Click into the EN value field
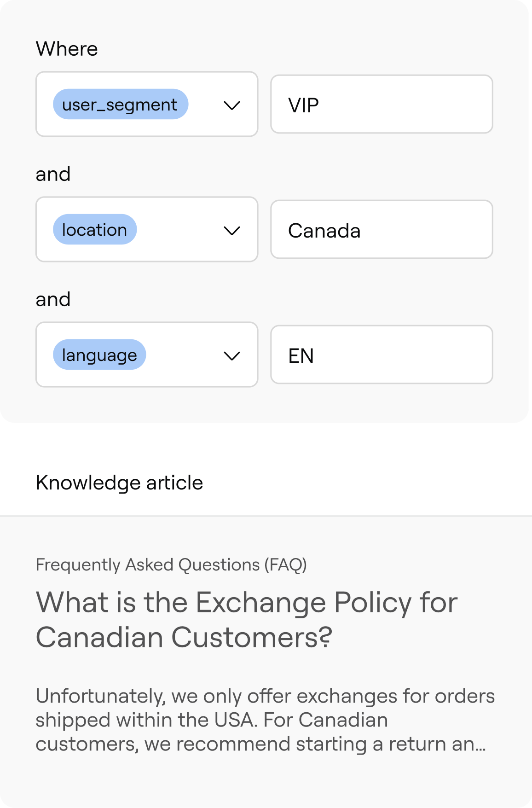The image size is (532, 808). [382, 355]
